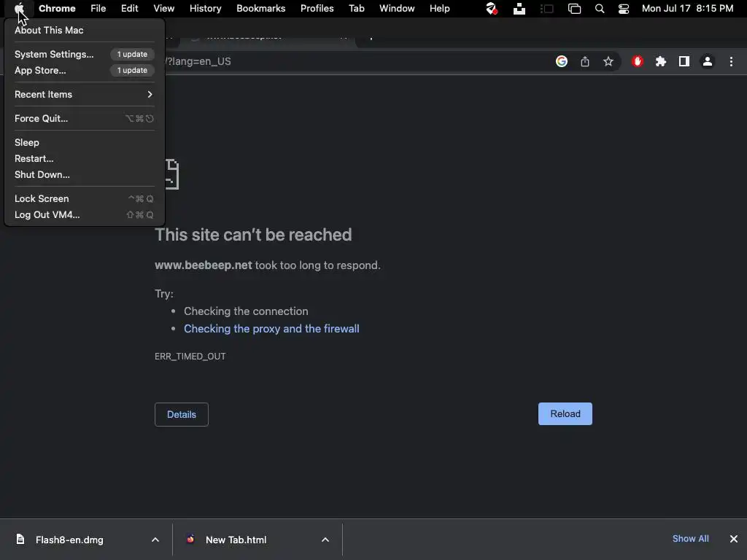
Task: Open the Tab menu
Action: click(356, 8)
